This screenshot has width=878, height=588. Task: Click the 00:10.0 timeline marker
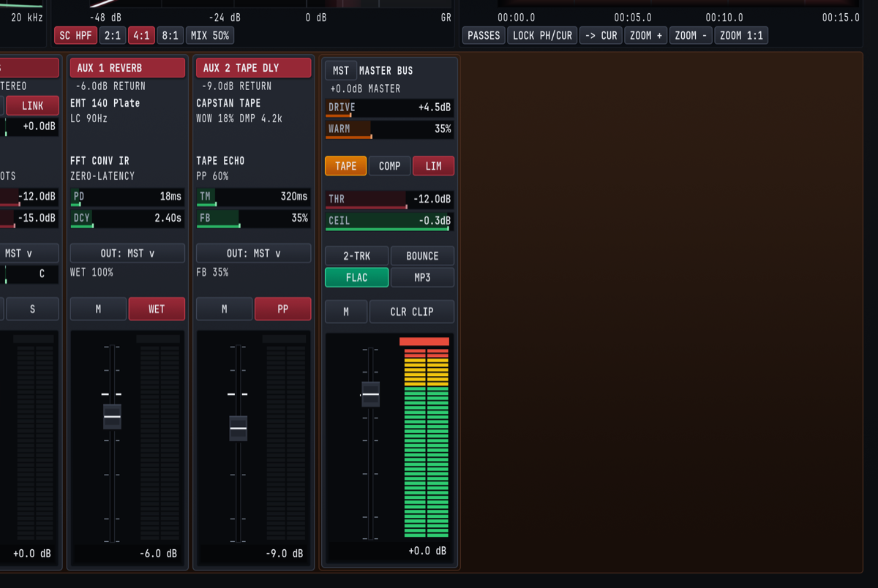tap(724, 18)
